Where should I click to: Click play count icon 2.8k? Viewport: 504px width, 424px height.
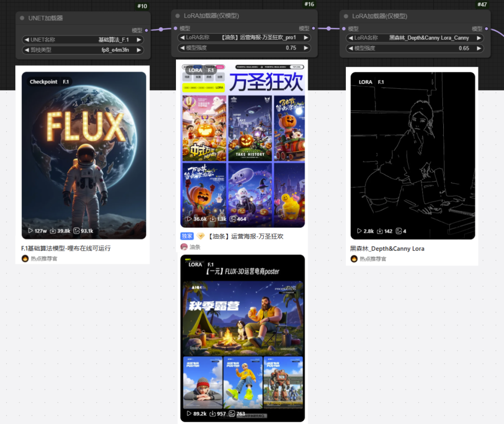359,231
